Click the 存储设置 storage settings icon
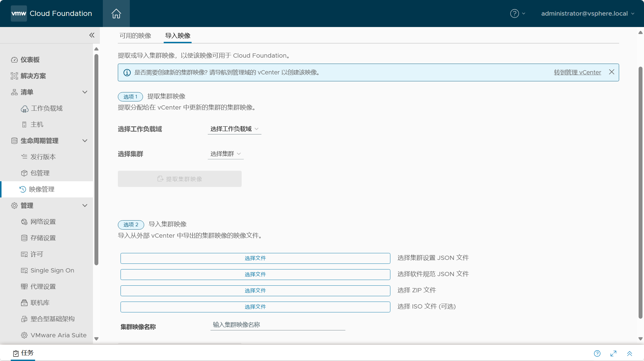Screen dimensions: 644x361 (24, 238)
